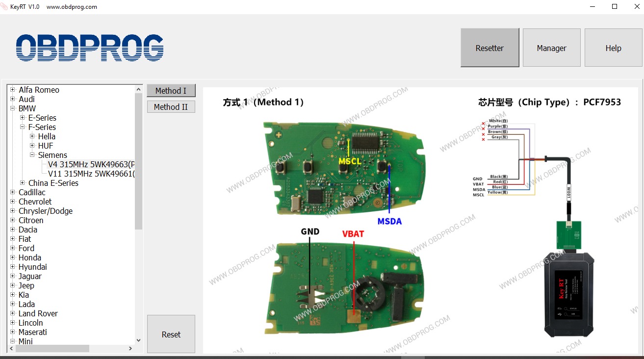Screen dimensions: 644x359
Task: Minimize the KeyRT window
Action: pyautogui.click(x=592, y=7)
